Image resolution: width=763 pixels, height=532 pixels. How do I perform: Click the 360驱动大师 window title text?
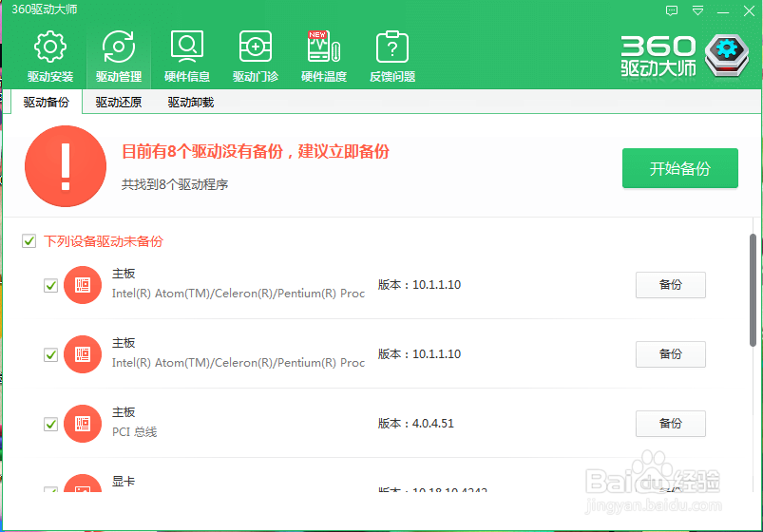[45, 9]
